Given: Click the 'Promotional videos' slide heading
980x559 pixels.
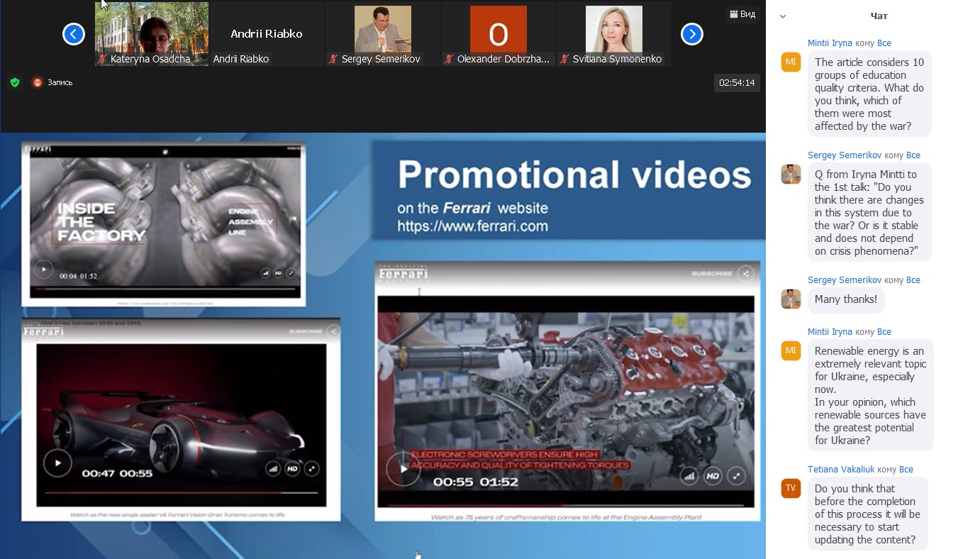Looking at the screenshot, I should pos(574,175).
